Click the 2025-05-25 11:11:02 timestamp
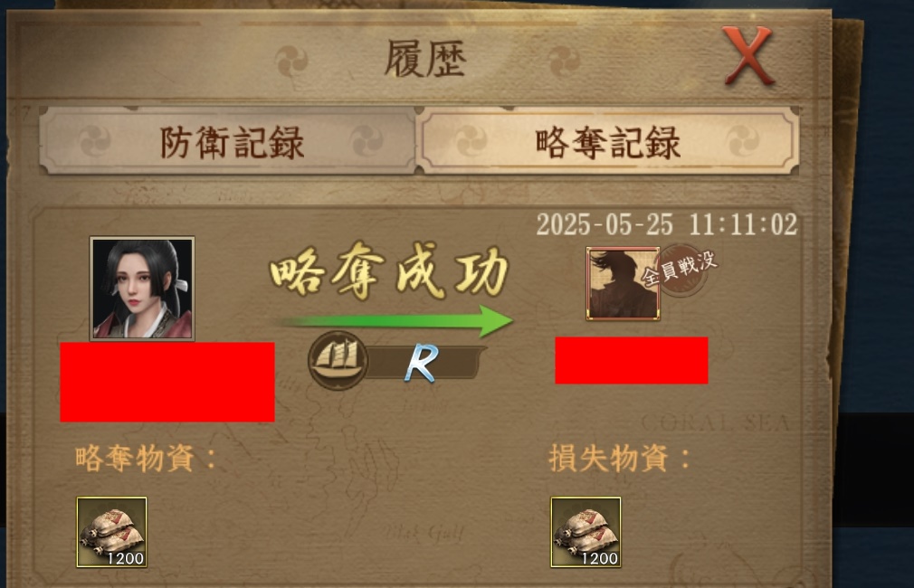 666,224
